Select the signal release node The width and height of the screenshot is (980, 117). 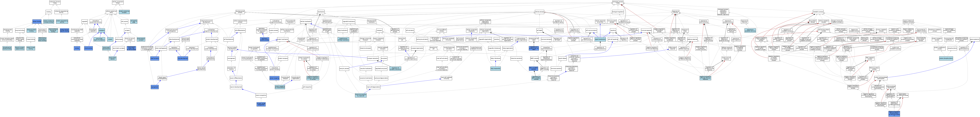point(563,58)
